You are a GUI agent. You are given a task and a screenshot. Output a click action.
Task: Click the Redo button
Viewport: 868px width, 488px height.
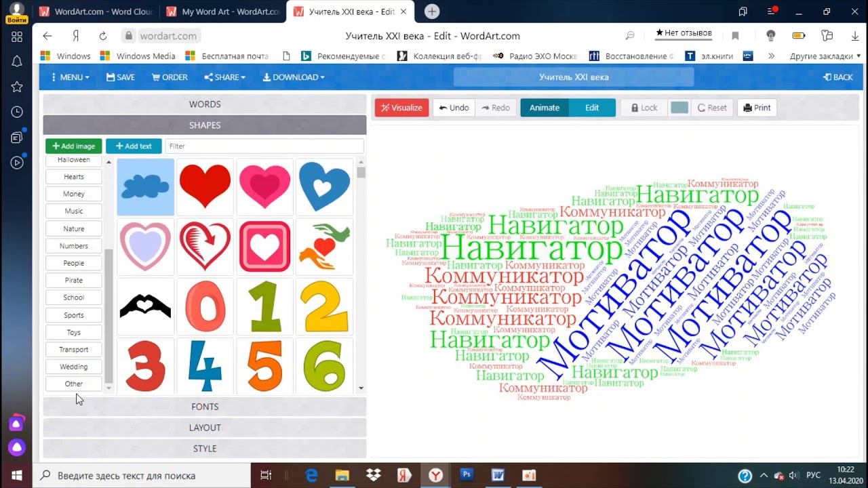coord(496,108)
